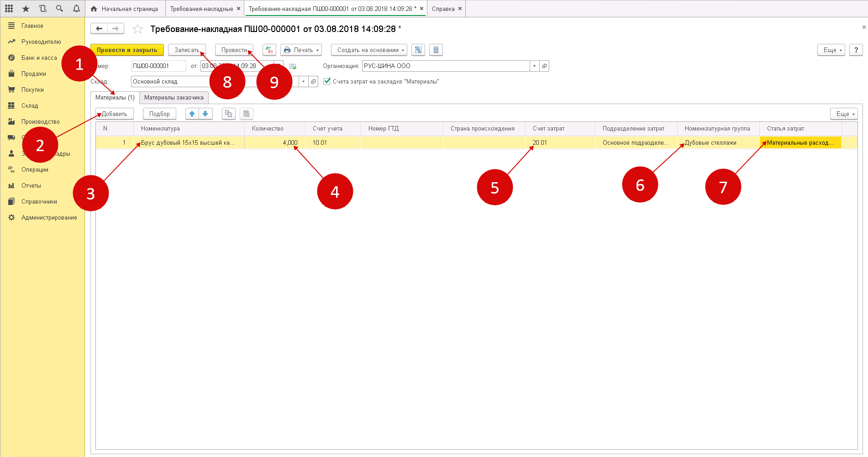Image resolution: width=868 pixels, height=457 pixels.
Task: Click the Search magnifier icon
Action: tap(59, 9)
